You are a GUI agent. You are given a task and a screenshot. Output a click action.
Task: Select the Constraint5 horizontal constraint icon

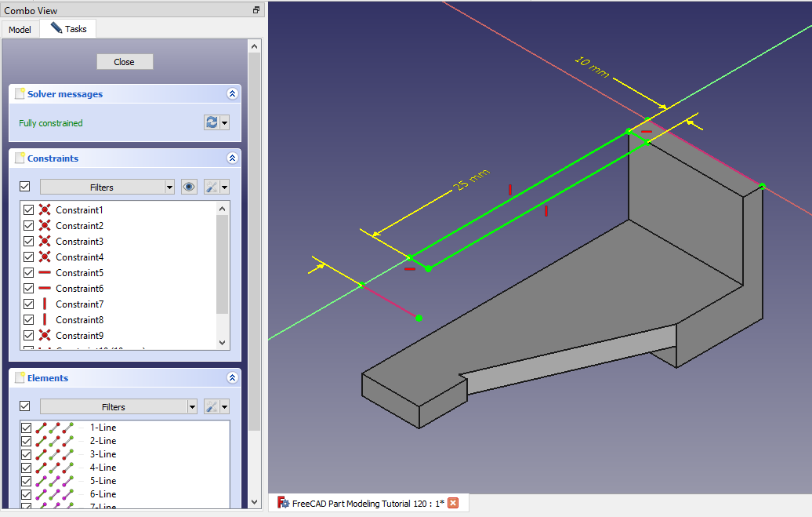tap(45, 273)
